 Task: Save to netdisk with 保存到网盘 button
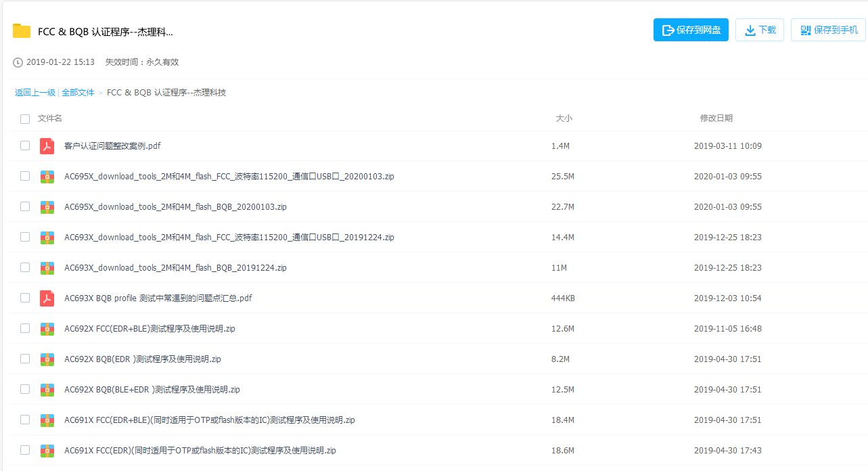coord(691,30)
